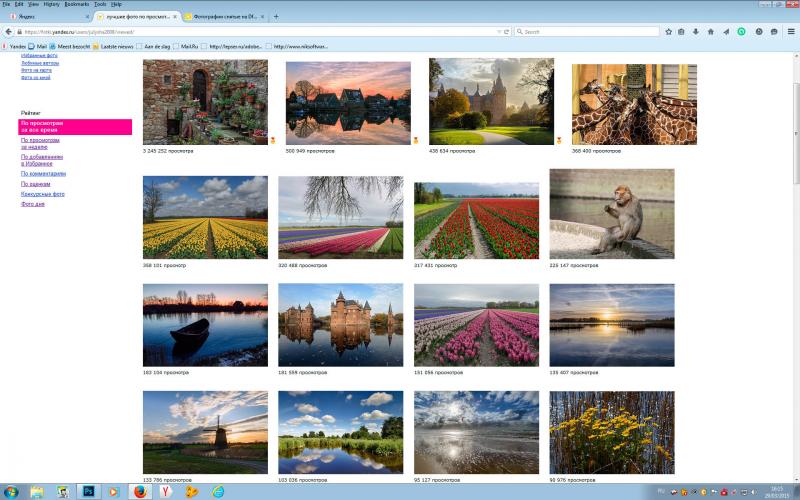Image resolution: width=800 pixels, height=500 pixels.
Task: Go back using the browser back arrow
Action: [8, 32]
